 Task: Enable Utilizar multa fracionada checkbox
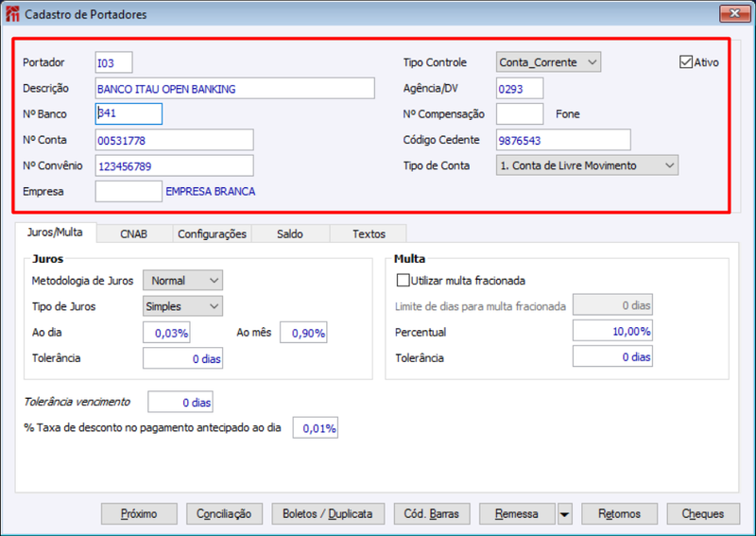coord(403,281)
